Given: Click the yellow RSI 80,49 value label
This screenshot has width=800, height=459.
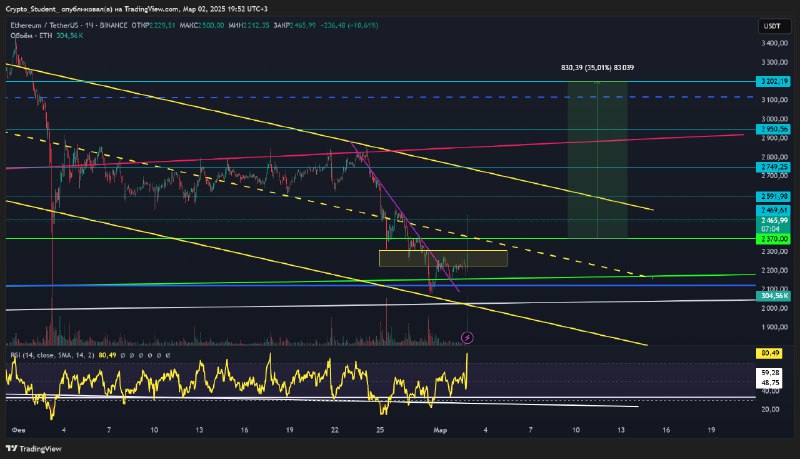Looking at the screenshot, I should click(768, 353).
